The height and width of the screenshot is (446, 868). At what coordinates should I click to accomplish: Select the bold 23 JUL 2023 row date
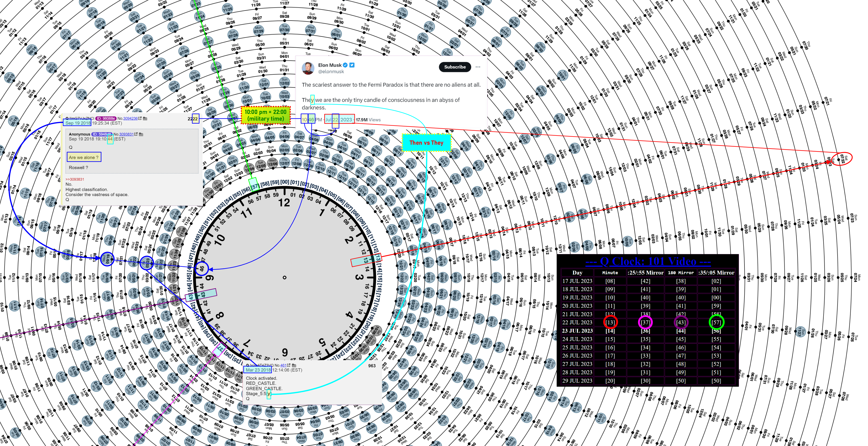[577, 331]
